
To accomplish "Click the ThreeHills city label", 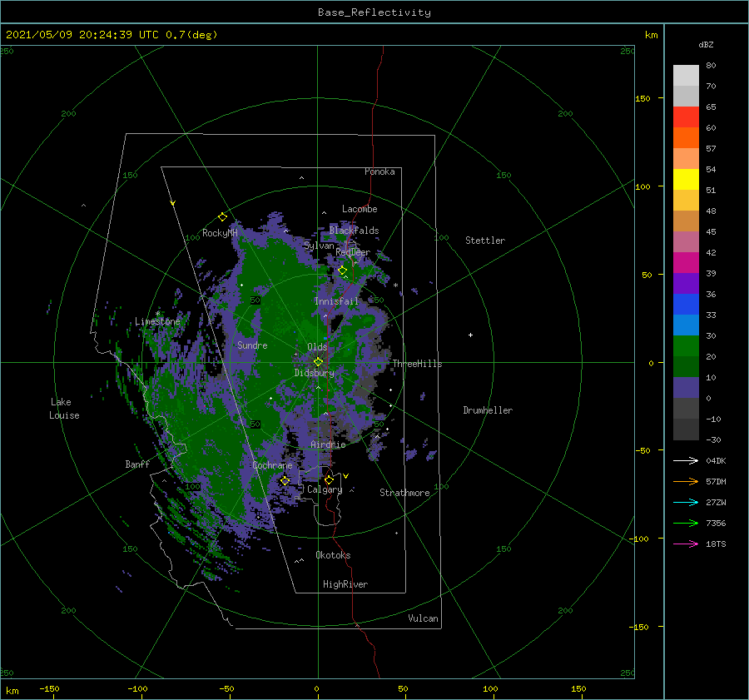I will coord(418,364).
